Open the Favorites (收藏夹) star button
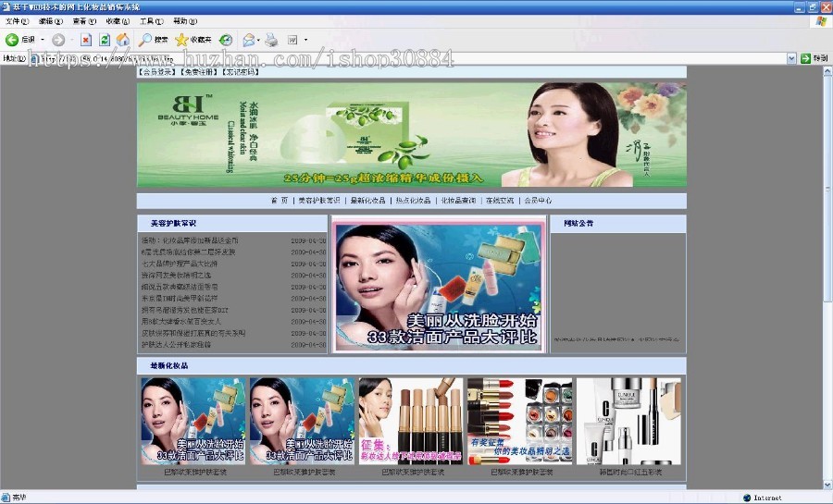The image size is (833, 504). [x=193, y=40]
